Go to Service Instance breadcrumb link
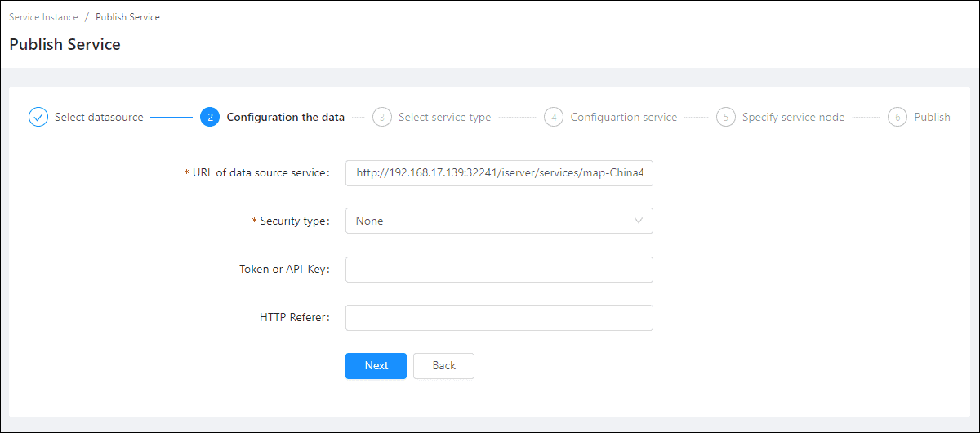The width and height of the screenshot is (980, 433). pos(42,17)
